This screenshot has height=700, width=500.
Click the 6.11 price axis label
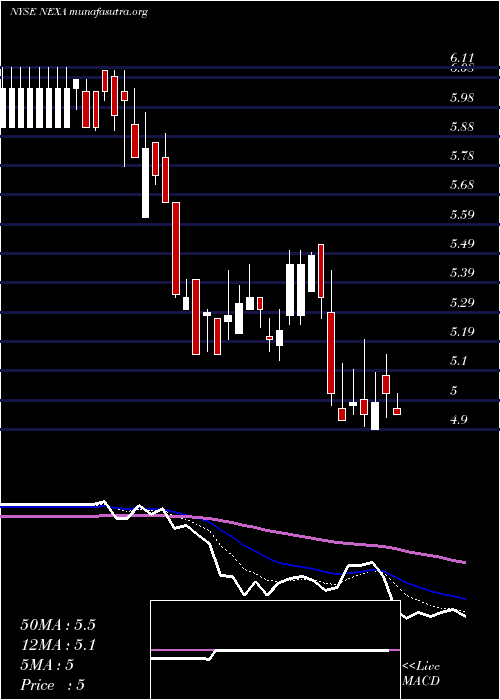coord(462,58)
